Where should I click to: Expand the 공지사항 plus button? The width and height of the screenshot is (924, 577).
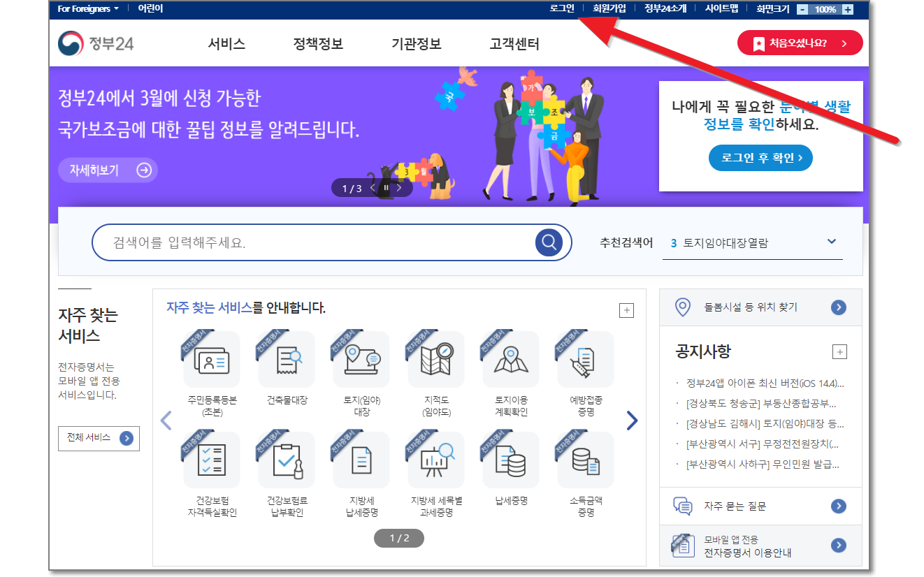pyautogui.click(x=840, y=351)
